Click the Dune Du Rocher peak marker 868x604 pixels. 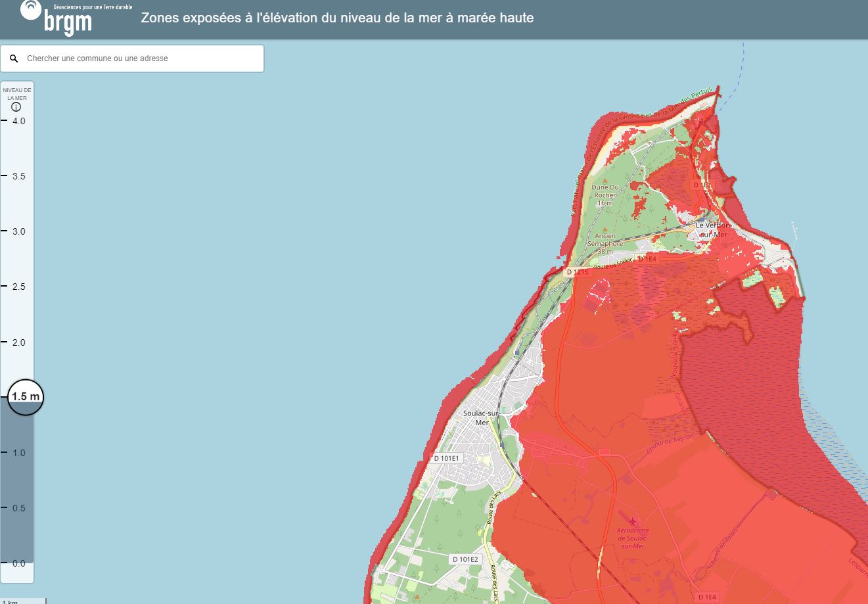pos(605,179)
